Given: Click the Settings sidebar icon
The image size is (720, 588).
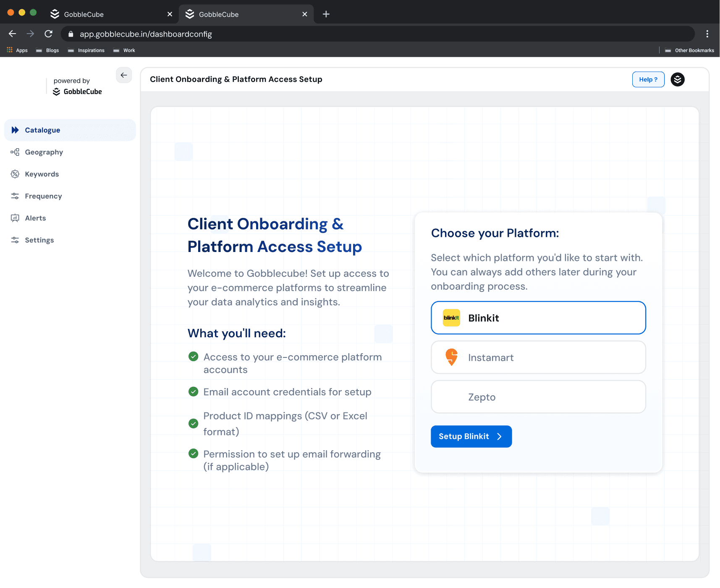Looking at the screenshot, I should (x=15, y=240).
